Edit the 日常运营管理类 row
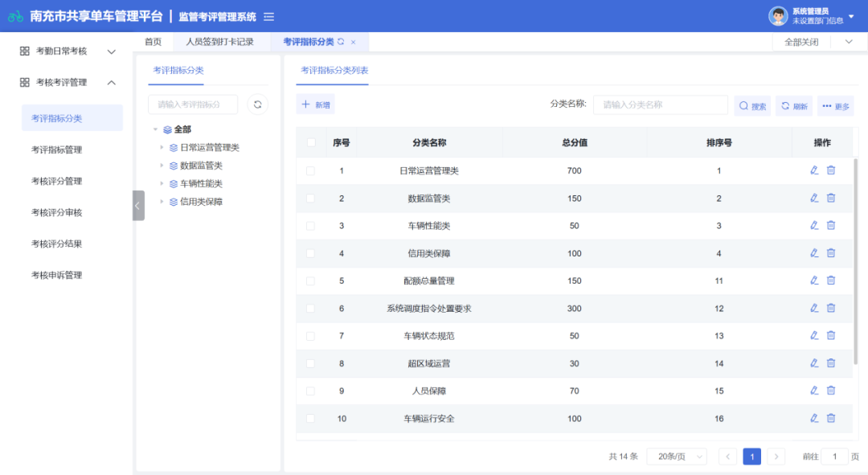The height and width of the screenshot is (475, 868). click(x=813, y=170)
